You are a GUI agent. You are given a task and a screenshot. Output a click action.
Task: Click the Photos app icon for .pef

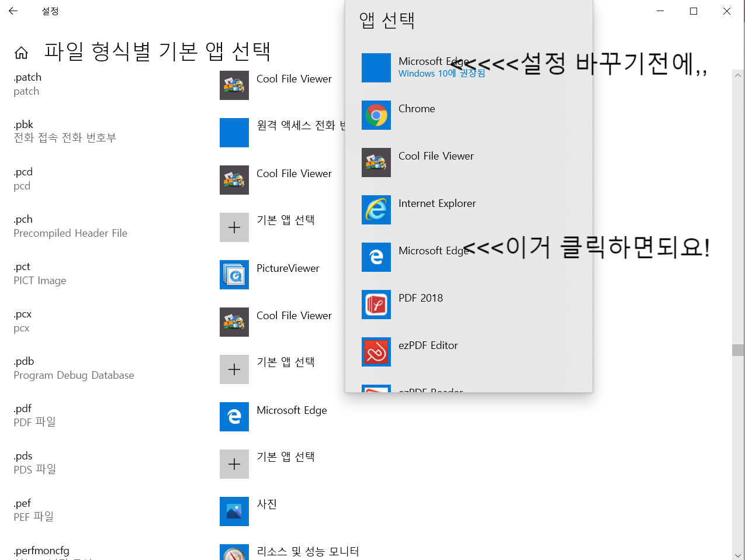pyautogui.click(x=234, y=511)
